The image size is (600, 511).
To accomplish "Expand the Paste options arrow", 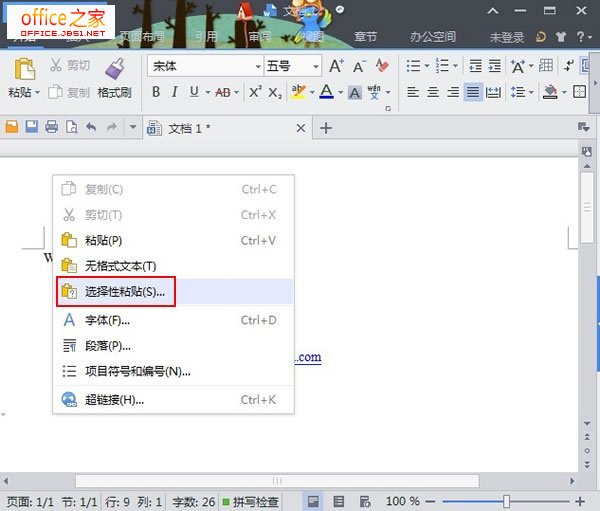I will (38, 92).
